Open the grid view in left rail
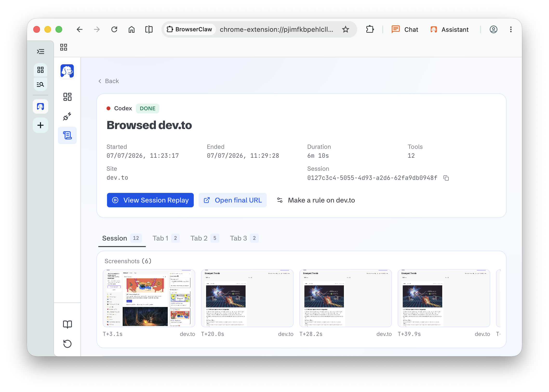 (40, 70)
